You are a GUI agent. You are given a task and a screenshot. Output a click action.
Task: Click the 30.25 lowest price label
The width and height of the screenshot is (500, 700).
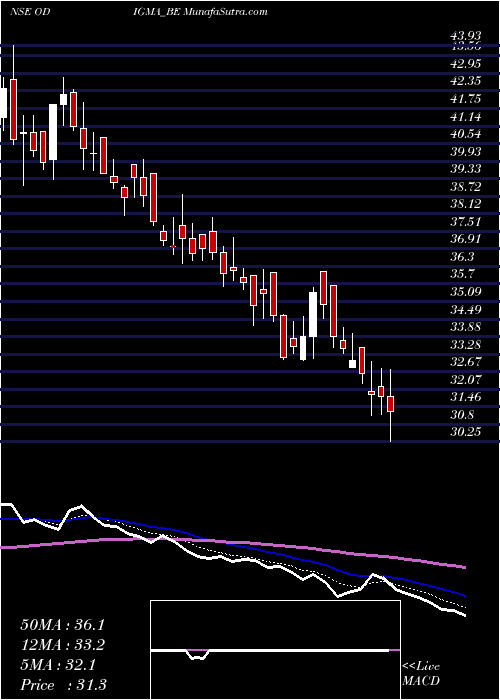coord(466,432)
